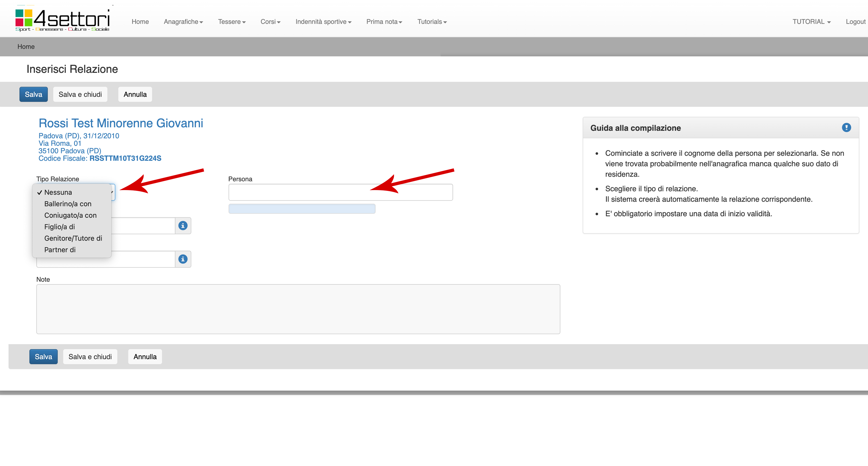868x466 pixels.
Task: Click the top Annulla button
Action: (x=135, y=94)
